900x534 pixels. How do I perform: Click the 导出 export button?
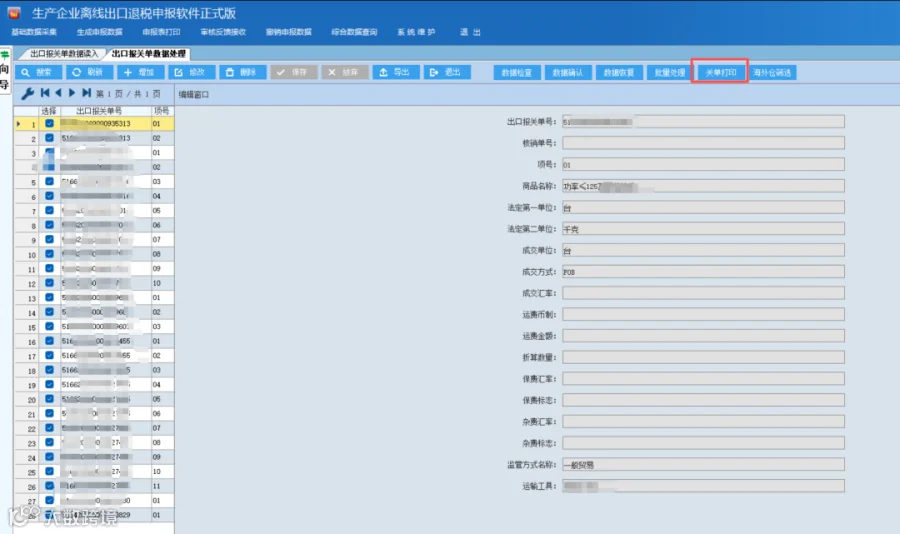(x=395, y=72)
